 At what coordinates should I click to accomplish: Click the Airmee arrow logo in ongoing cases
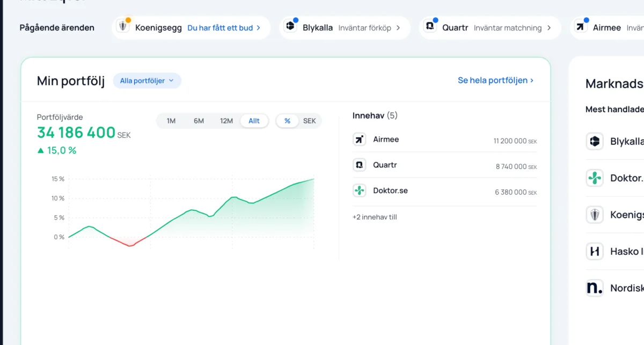click(581, 27)
